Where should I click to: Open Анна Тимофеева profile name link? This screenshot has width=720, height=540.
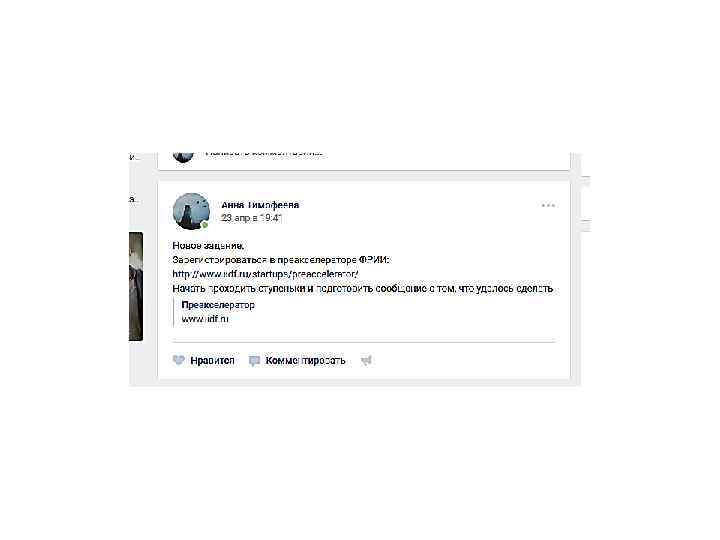pyautogui.click(x=260, y=205)
